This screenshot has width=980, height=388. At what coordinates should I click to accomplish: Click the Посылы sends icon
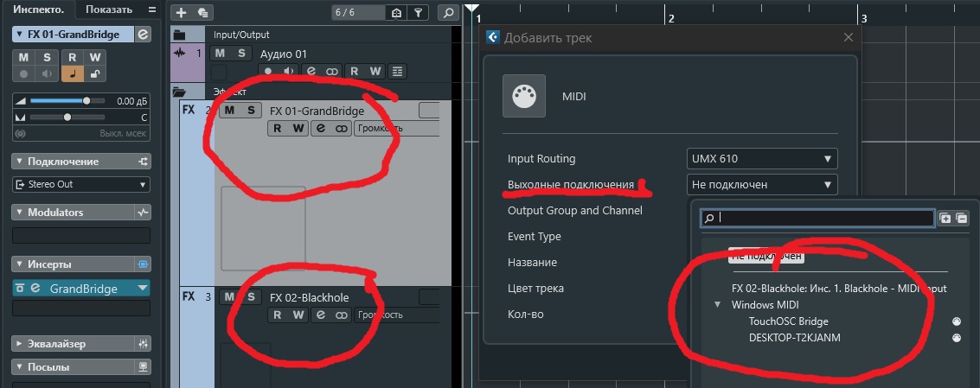click(144, 367)
